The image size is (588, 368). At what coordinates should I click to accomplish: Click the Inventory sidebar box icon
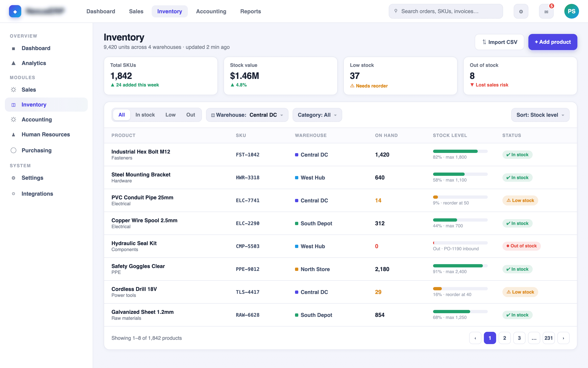pos(14,105)
